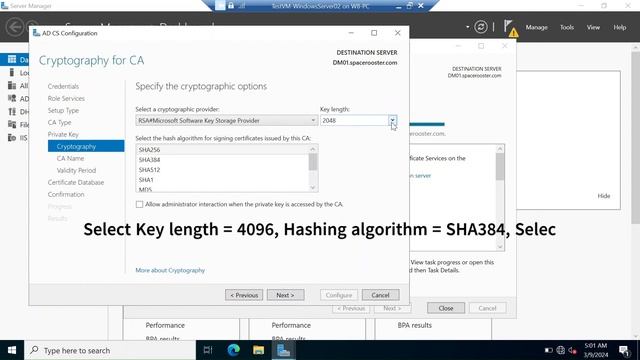Open the View menu in Server Manager
Screen dimensions: 640x360
click(593, 27)
